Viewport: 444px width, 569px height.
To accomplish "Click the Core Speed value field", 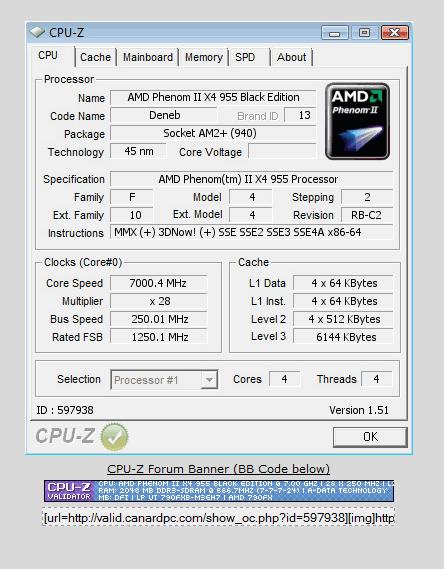I will (159, 283).
